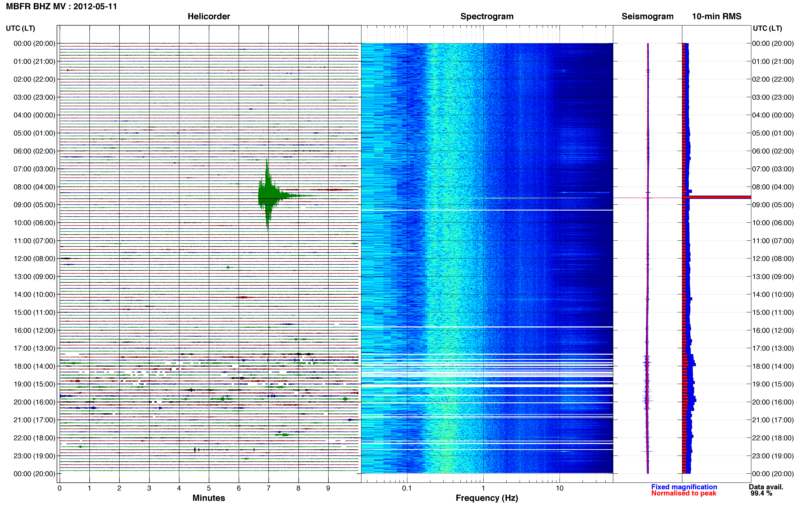Click the left 14:00 (10:00) time label
Screen dimensions: 812x508
coord(34,295)
